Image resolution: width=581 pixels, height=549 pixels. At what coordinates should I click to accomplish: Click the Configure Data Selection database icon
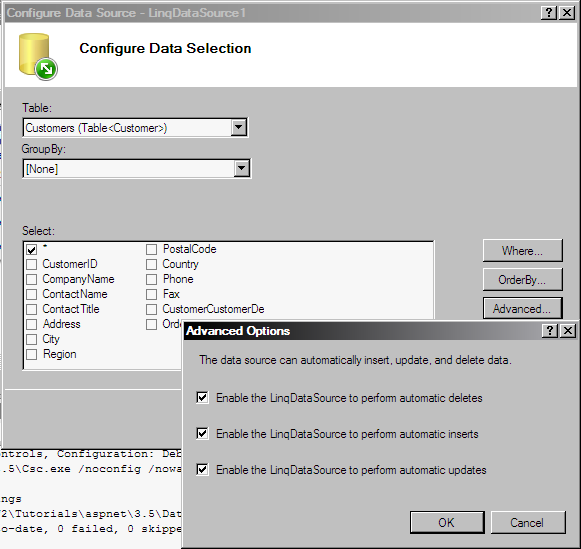[x=38, y=56]
